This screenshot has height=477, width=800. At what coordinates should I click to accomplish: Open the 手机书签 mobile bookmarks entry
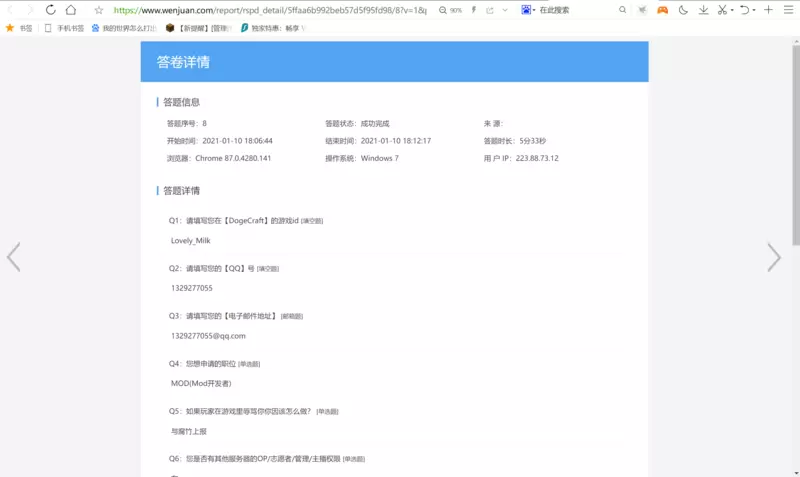(x=64, y=28)
